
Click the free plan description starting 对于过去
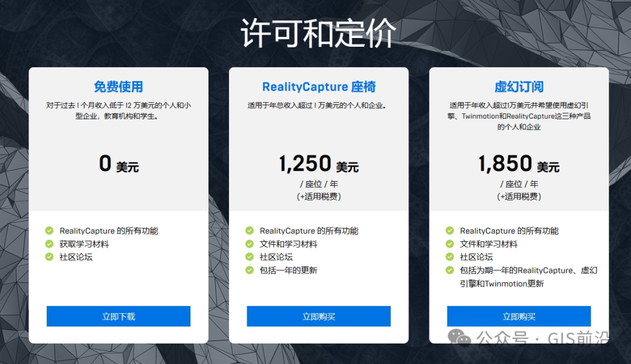click(118, 110)
